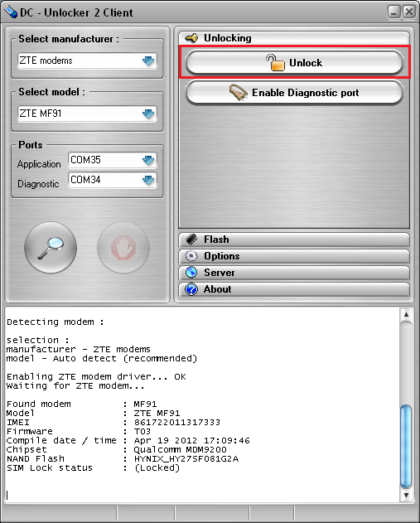
Task: Click the gear icon next to Options
Action: click(191, 256)
